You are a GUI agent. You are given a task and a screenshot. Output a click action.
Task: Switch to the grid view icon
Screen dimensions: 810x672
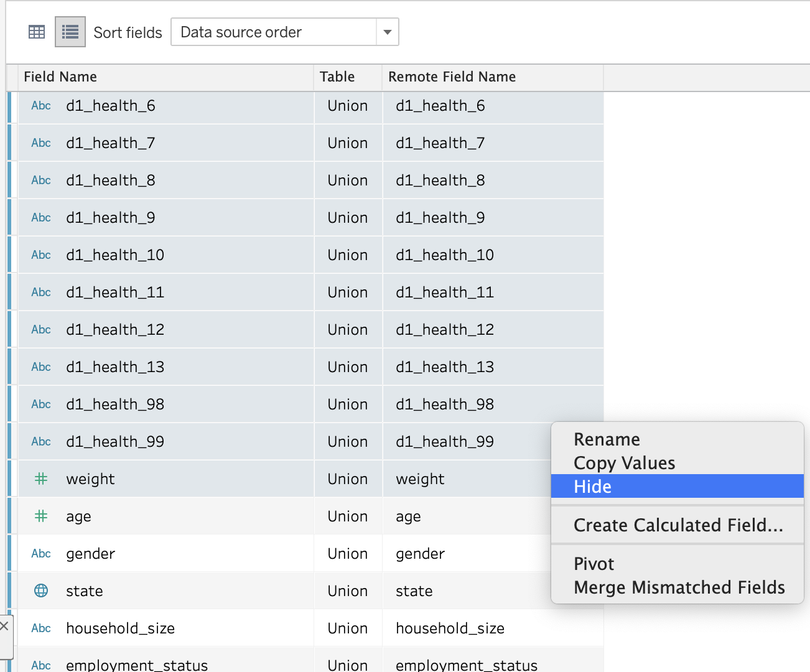click(x=37, y=32)
